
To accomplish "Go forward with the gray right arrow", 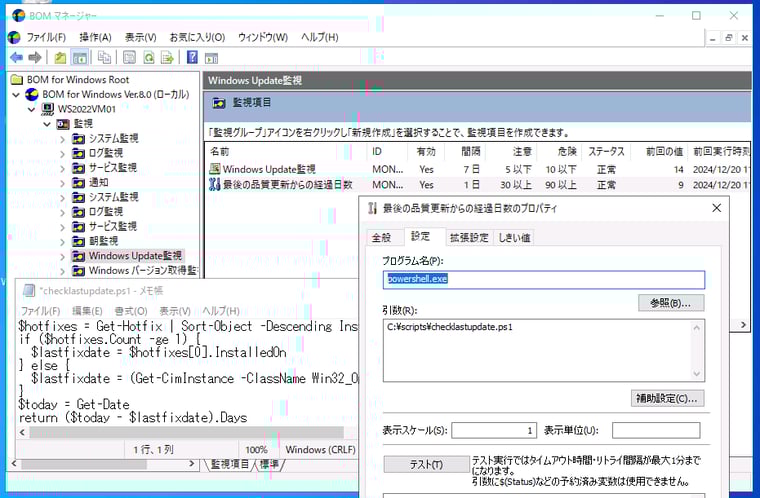I will pos(35,58).
